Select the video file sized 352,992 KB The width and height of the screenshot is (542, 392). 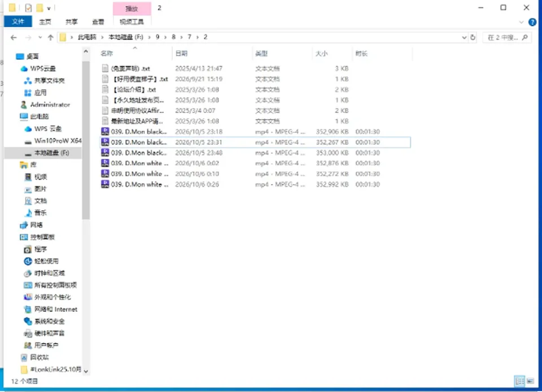point(255,184)
